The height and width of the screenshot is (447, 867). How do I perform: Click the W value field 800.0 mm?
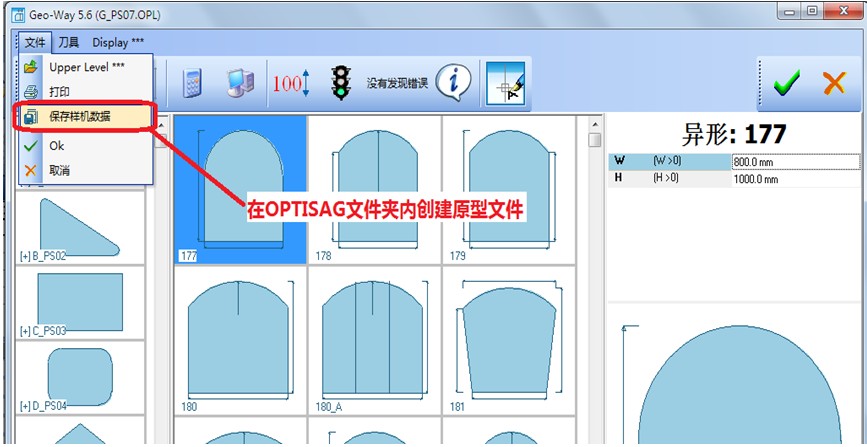point(796,162)
